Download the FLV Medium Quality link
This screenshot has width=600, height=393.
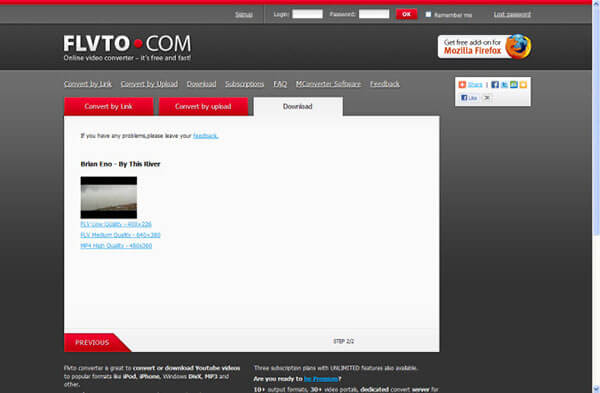pyautogui.click(x=120, y=235)
